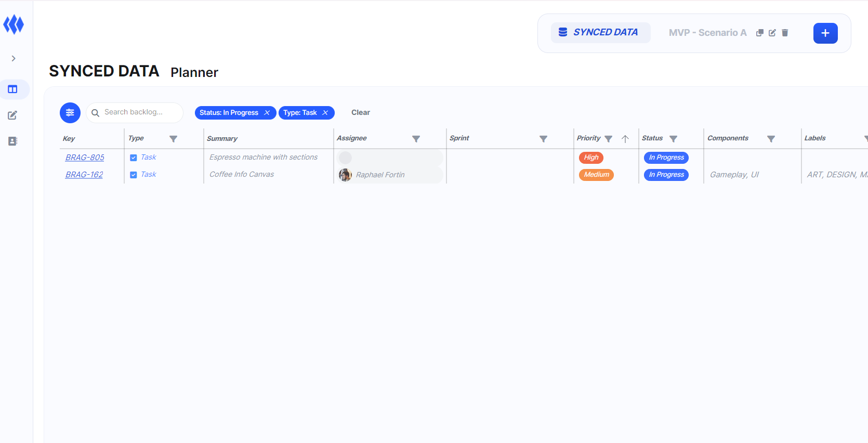This screenshot has width=868, height=443.
Task: Toggle the task checkbox for BRAG-162
Action: click(x=134, y=175)
